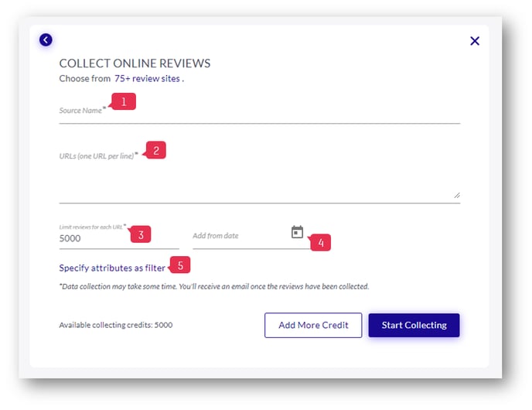Image resolution: width=532 pixels, height=410 pixels.
Task: Close the Collect Online Reviews dialog
Action: coord(475,41)
